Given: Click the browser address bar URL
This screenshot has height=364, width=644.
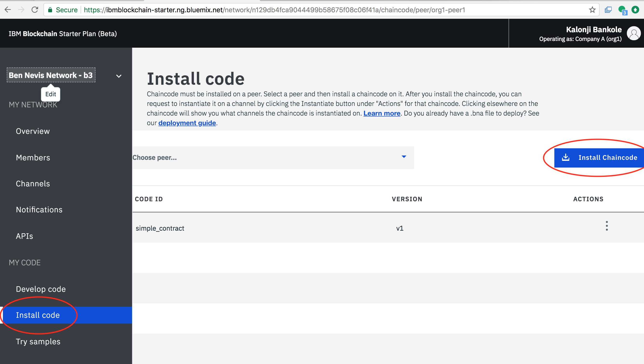Looking at the screenshot, I should [x=274, y=10].
